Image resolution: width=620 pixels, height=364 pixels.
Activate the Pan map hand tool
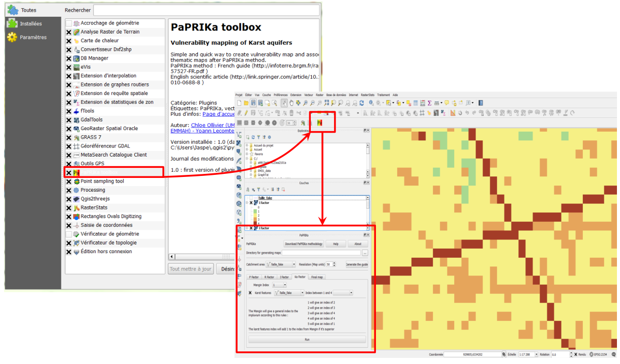[291, 103]
